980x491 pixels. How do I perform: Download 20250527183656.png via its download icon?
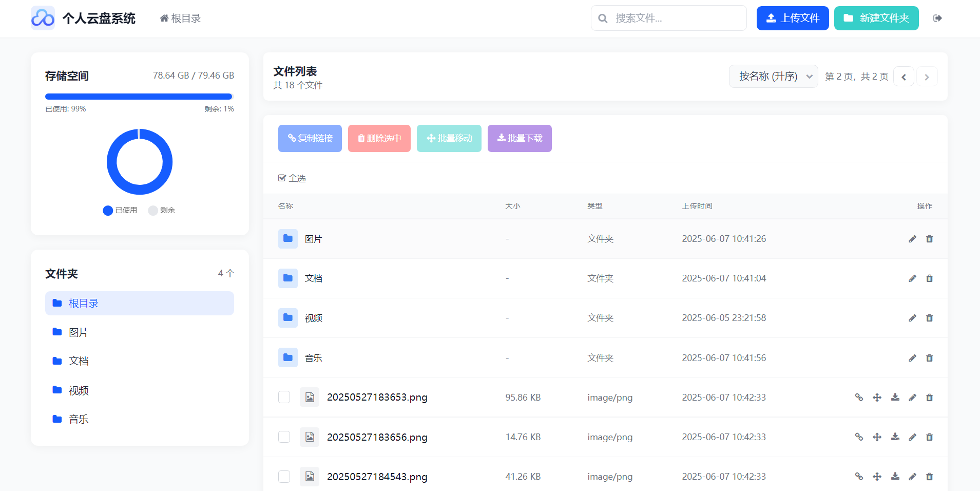click(x=895, y=437)
